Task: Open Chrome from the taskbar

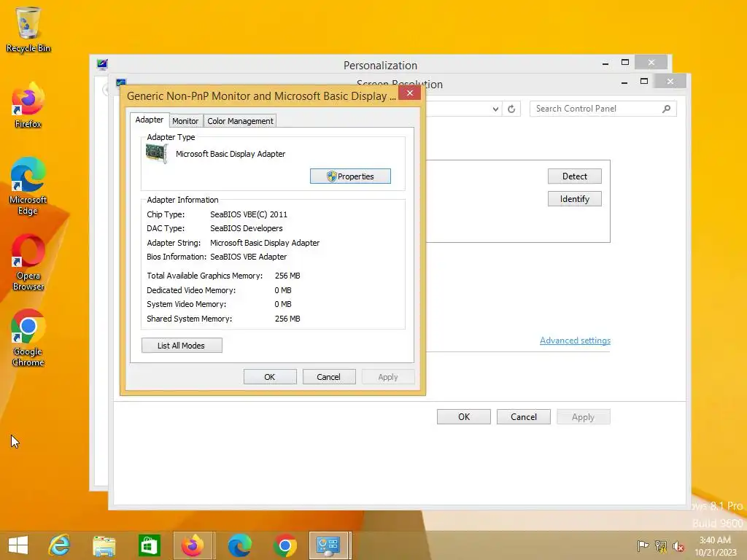Action: (x=285, y=545)
